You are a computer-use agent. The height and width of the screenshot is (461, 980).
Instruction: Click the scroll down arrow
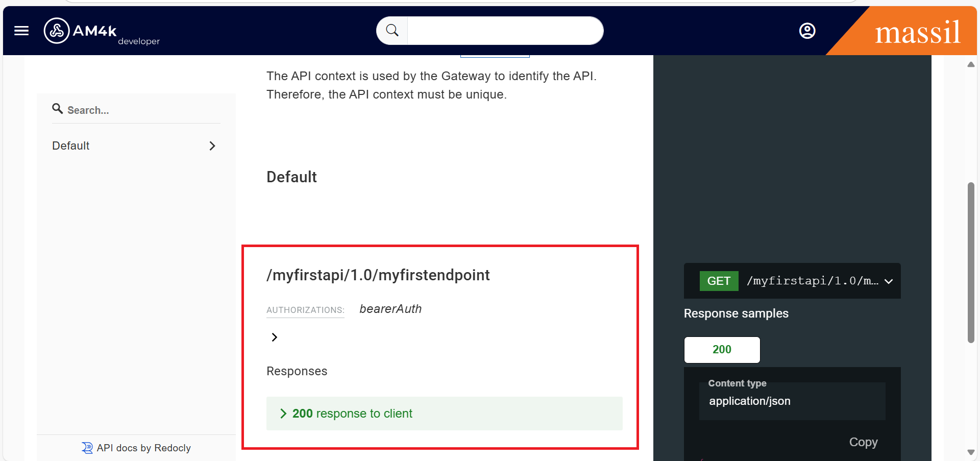(971, 452)
